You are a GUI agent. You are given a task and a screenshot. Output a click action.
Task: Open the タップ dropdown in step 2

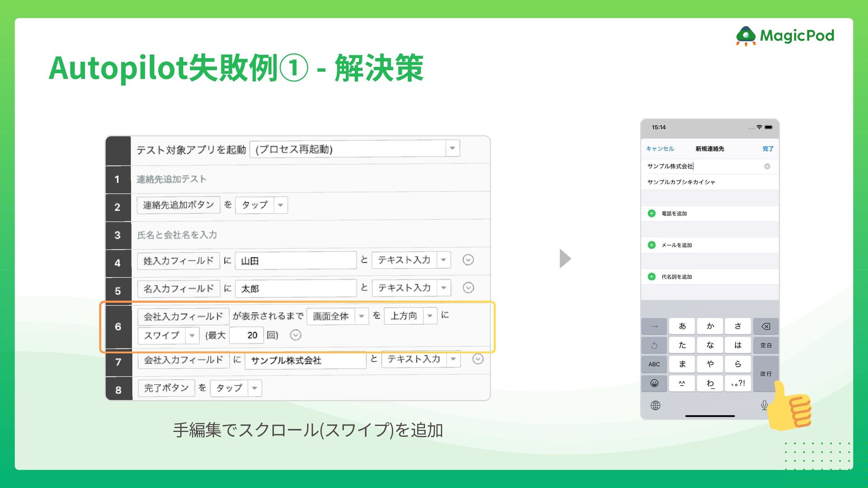[x=280, y=205]
